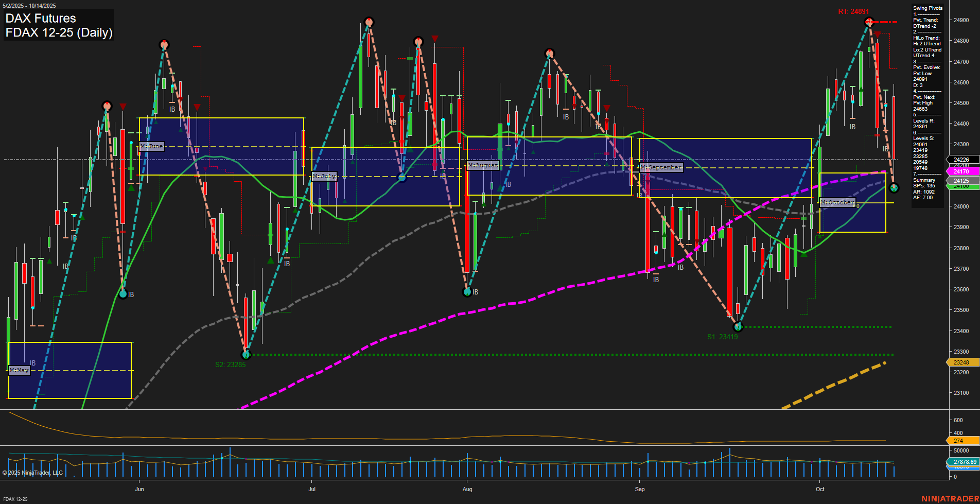
Task: Switch to the FDAX 12-25 tab at bottom left
Action: pyautogui.click(x=15, y=499)
